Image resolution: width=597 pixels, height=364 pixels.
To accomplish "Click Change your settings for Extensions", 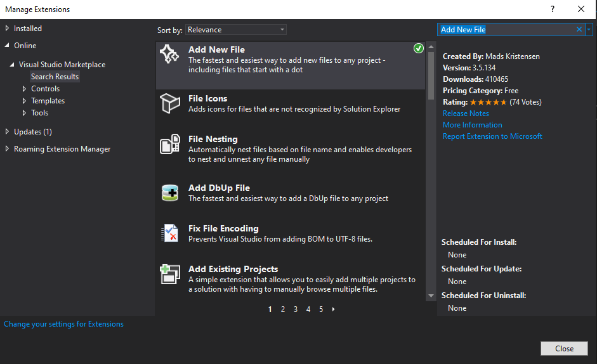I will click(x=63, y=324).
